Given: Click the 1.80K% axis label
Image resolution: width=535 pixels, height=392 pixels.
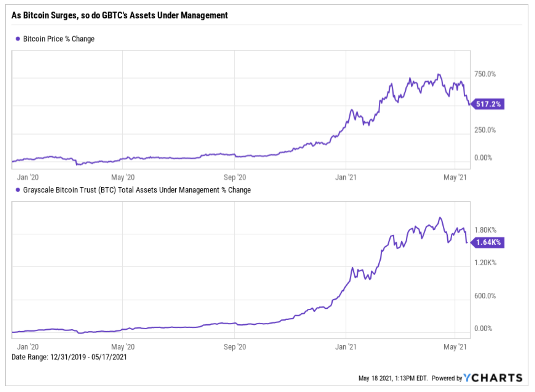Looking at the screenshot, I should tap(485, 230).
